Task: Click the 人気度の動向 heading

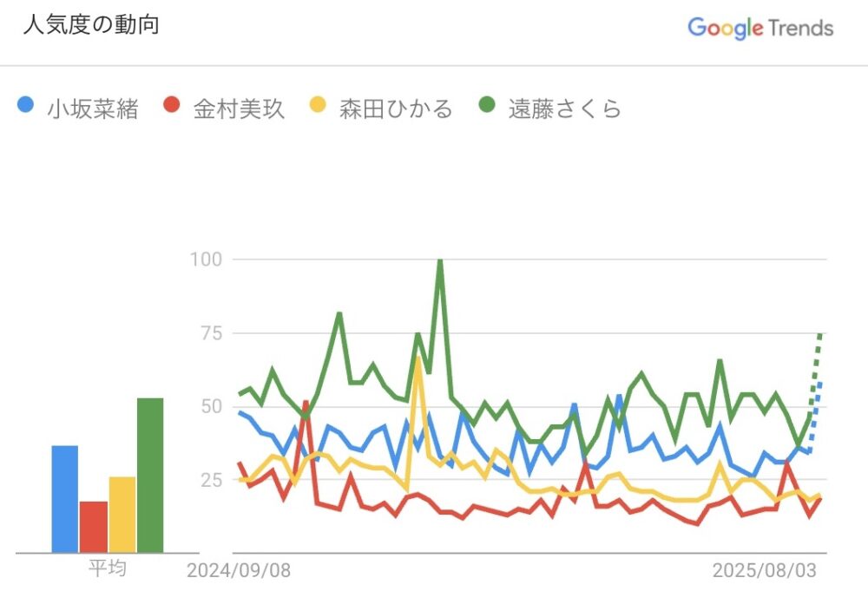Action: click(91, 25)
